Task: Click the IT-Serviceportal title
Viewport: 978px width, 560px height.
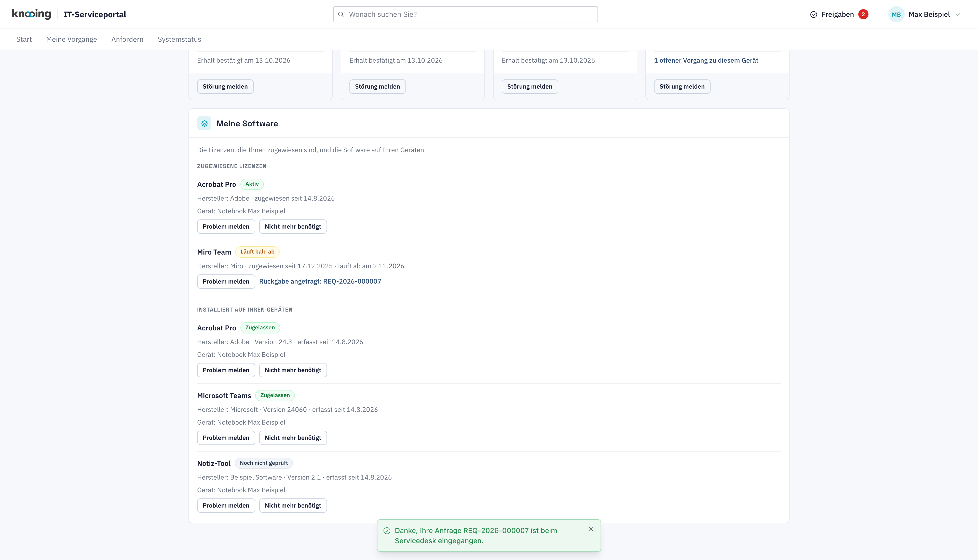Action: [95, 15]
